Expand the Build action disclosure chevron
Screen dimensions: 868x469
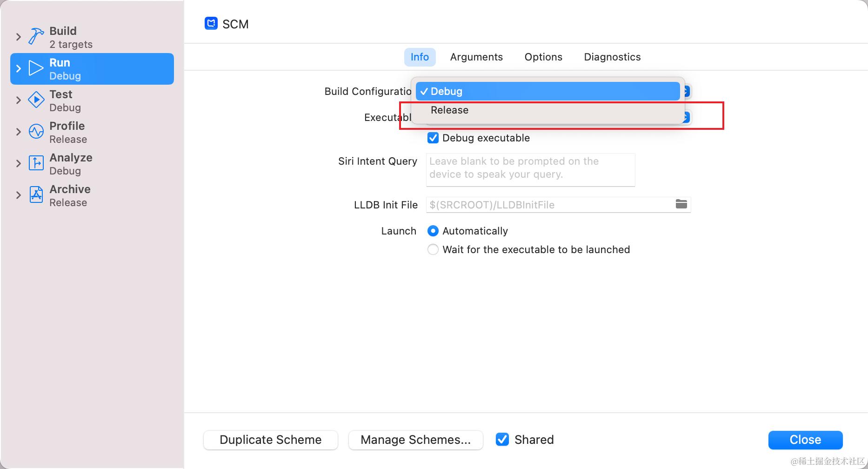pyautogui.click(x=19, y=37)
